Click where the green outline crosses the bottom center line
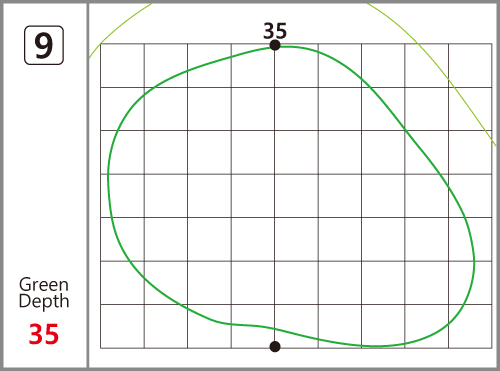This screenshot has height=371, width=500. tap(275, 329)
